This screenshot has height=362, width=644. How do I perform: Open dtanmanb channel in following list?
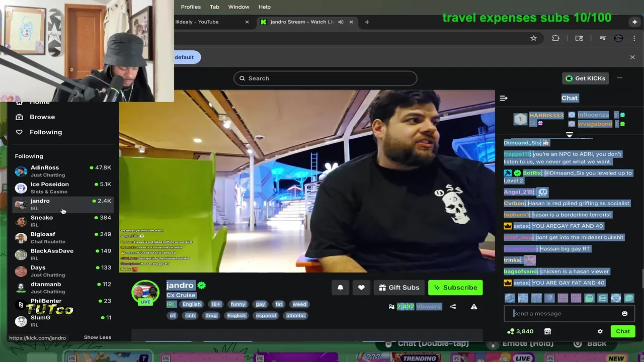coord(63,287)
